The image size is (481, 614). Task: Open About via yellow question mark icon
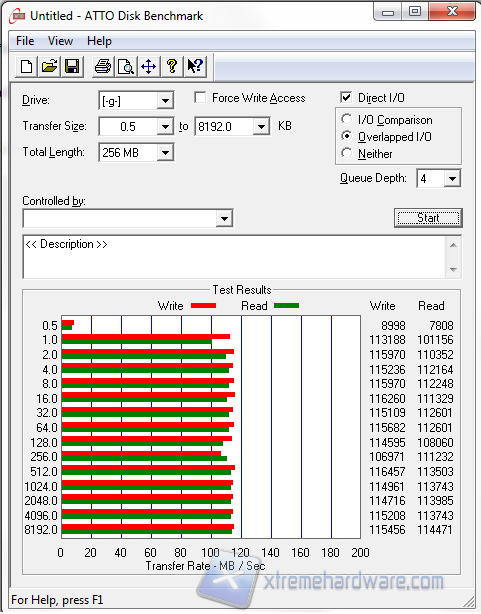(x=172, y=66)
